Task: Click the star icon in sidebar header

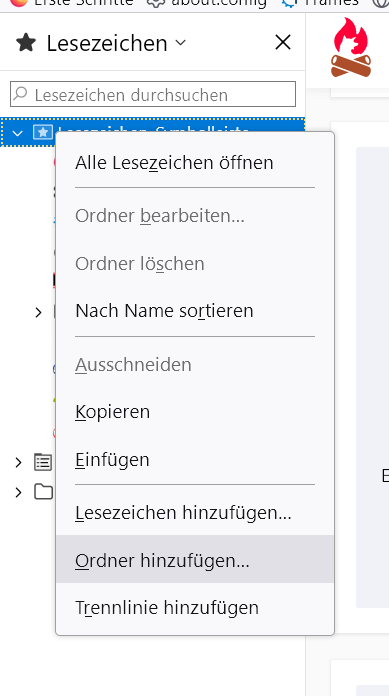Action: pyautogui.click(x=26, y=43)
